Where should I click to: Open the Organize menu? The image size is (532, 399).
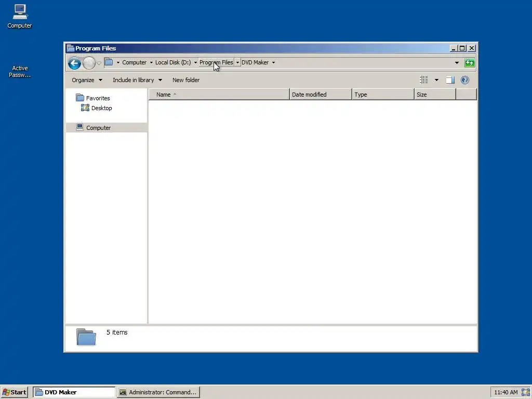click(x=87, y=80)
